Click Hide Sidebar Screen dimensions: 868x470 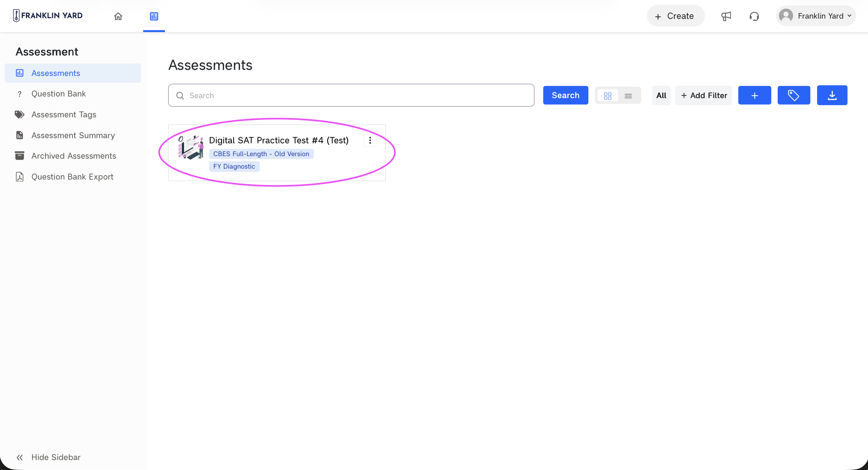pos(48,457)
